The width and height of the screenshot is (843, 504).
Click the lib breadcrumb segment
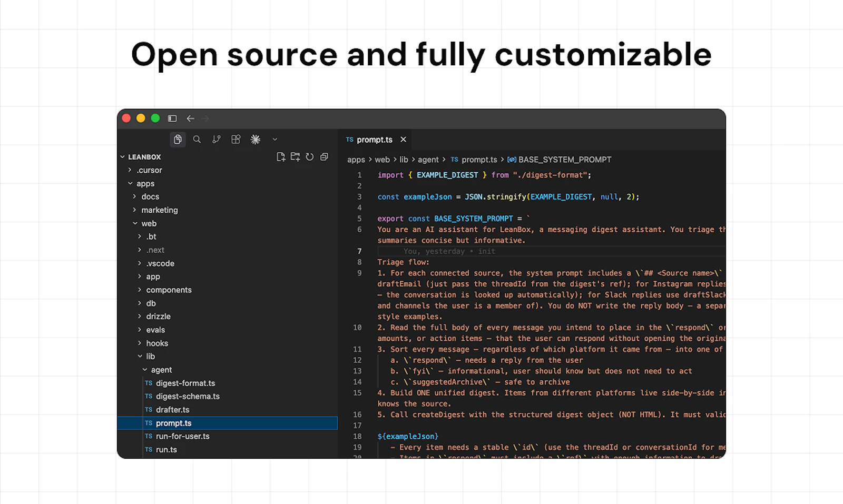pyautogui.click(x=404, y=160)
